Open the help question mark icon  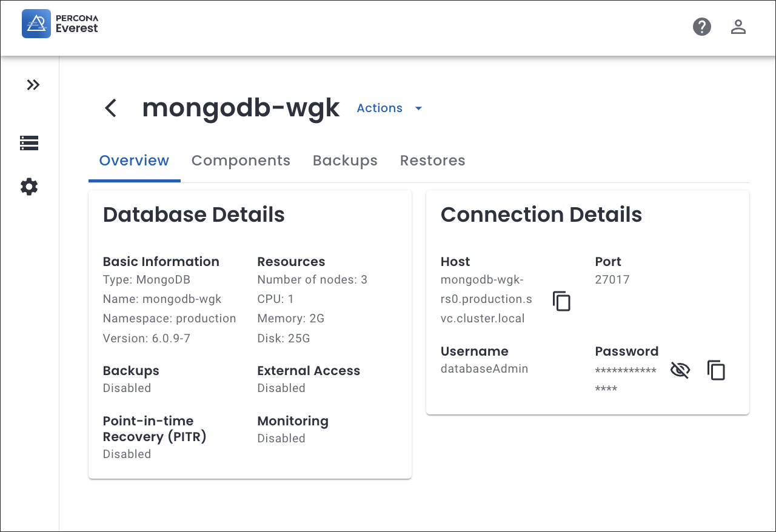point(701,27)
